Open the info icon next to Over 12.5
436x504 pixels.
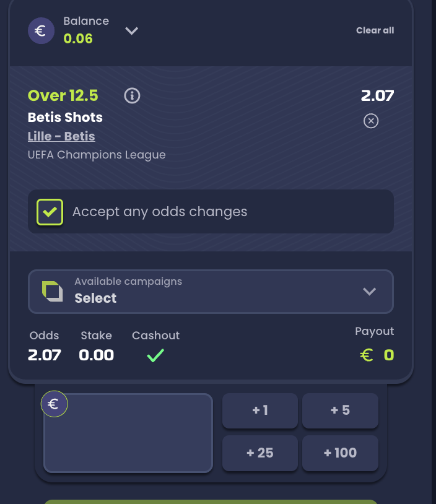132,96
